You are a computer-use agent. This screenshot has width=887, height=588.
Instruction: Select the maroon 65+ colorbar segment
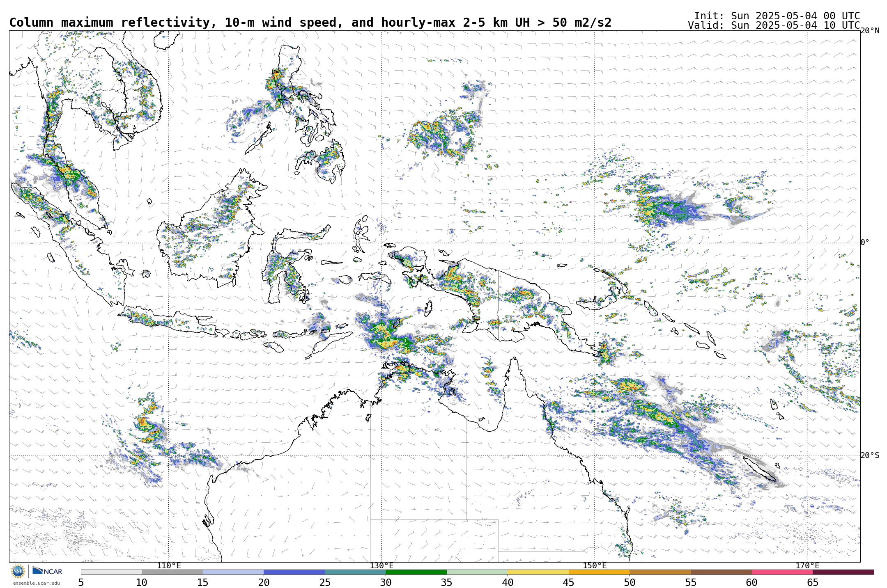pyautogui.click(x=843, y=572)
